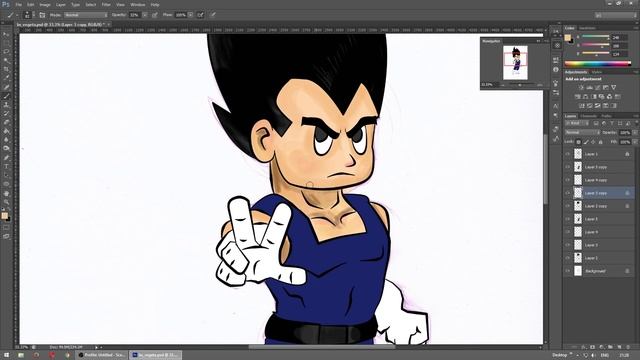
Task: Select the Rectangular Marquee tool
Action: tap(6, 43)
